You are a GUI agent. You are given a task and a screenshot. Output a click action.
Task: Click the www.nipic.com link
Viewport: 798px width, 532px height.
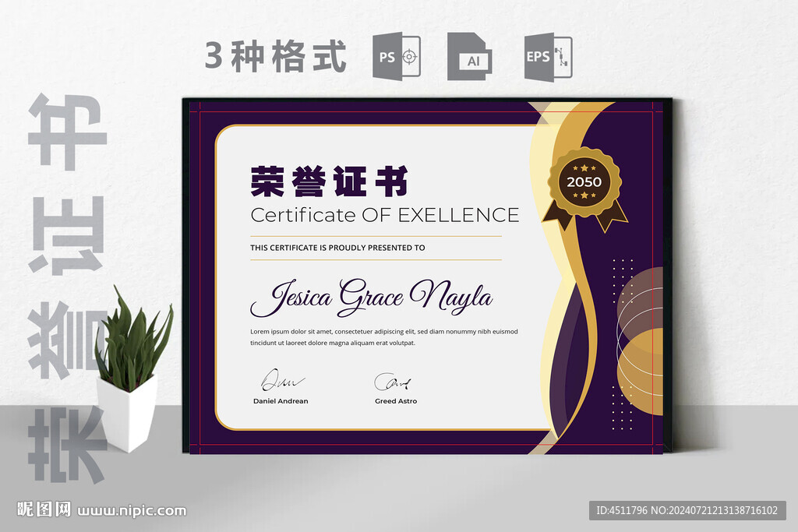click(x=132, y=510)
